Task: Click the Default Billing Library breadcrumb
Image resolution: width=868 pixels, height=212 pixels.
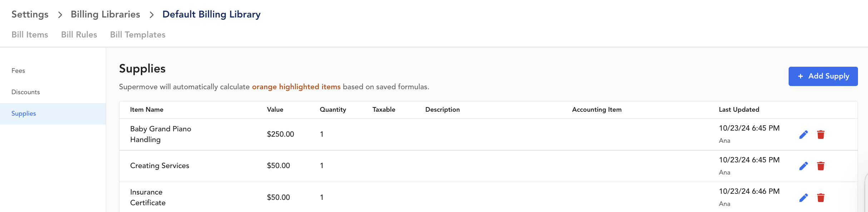Action: pyautogui.click(x=211, y=14)
